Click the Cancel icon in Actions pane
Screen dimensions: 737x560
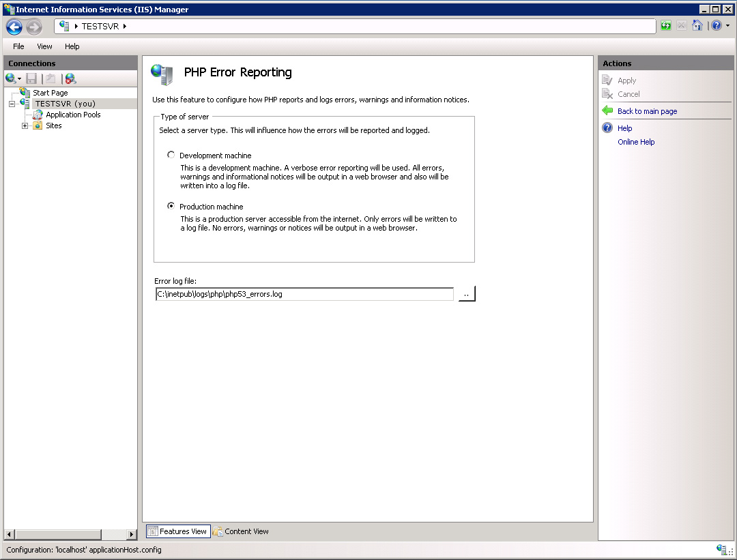607,94
